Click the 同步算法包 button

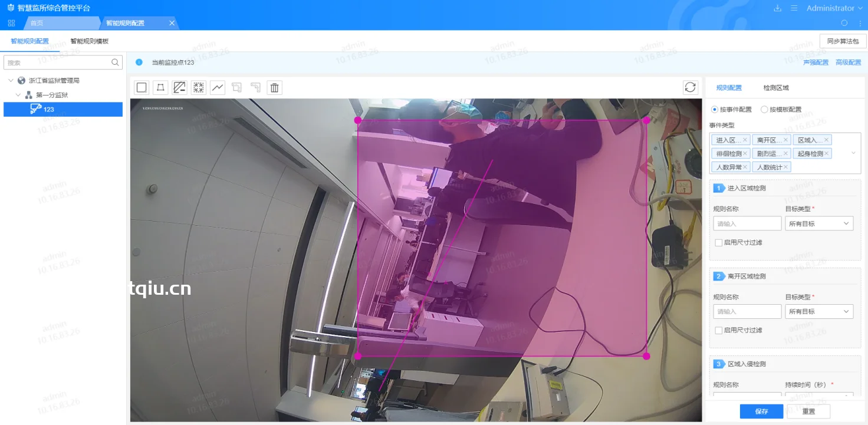coord(843,41)
